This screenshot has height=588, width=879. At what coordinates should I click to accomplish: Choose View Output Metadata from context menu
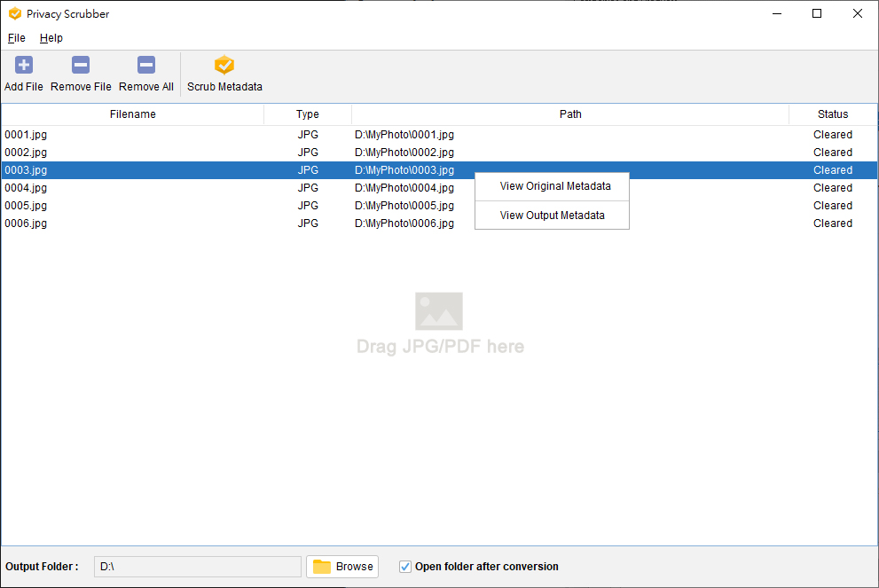tap(552, 216)
